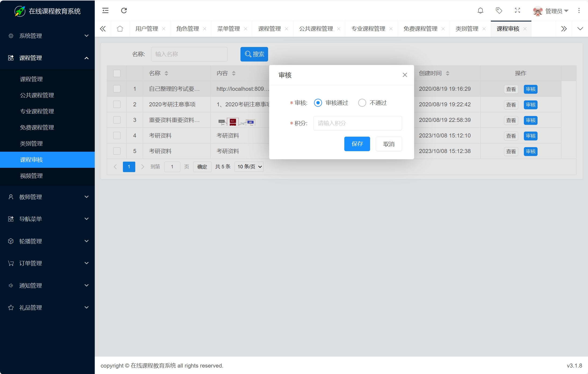Switch to the 类别管理 tab

point(467,29)
